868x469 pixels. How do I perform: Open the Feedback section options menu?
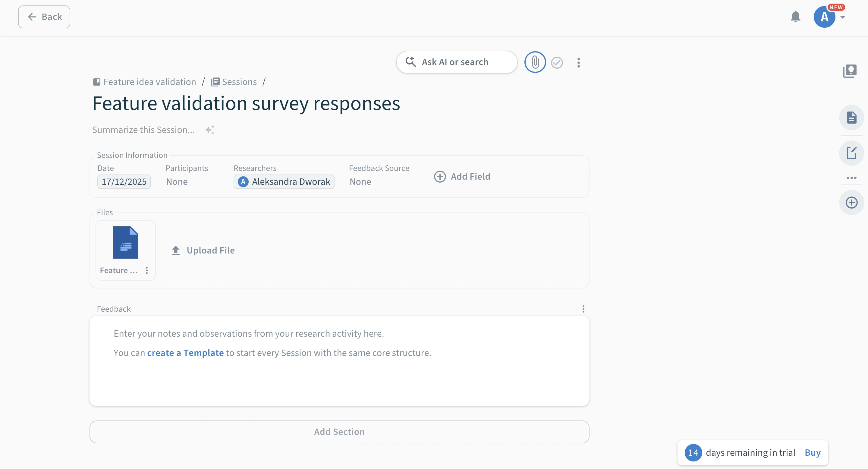tap(583, 309)
